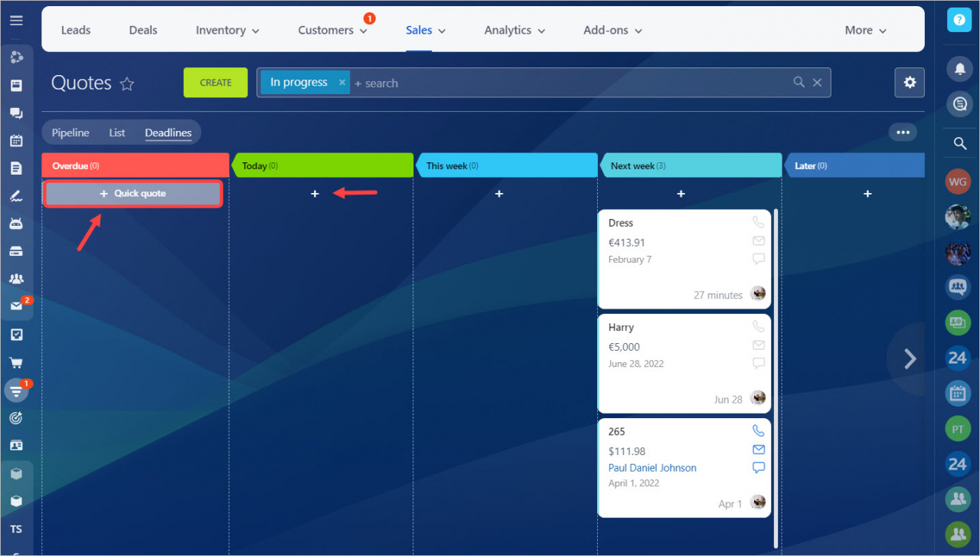
Task: Open the documents icon in the left sidebar
Action: 16,168
